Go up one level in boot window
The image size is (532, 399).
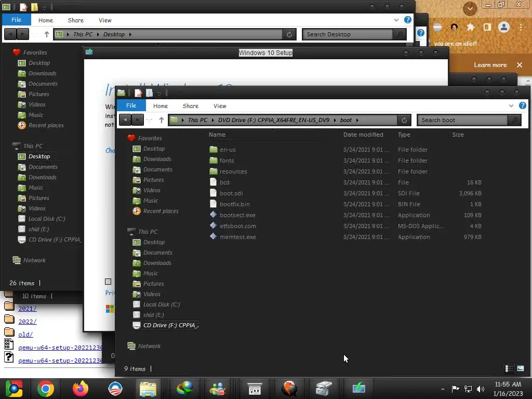pyautogui.click(x=162, y=120)
